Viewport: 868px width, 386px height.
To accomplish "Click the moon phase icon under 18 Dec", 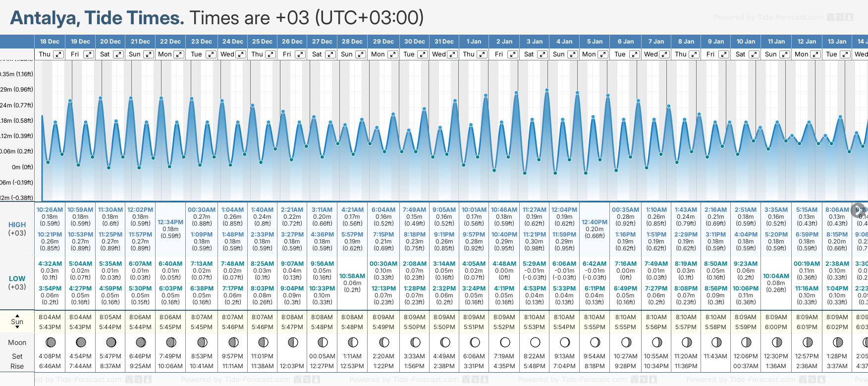I will [x=50, y=342].
